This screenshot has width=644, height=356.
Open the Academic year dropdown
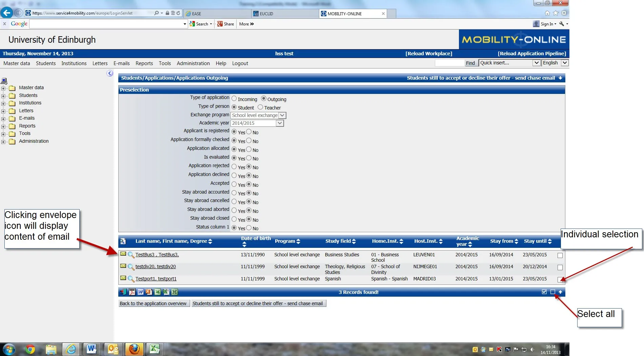(x=280, y=123)
